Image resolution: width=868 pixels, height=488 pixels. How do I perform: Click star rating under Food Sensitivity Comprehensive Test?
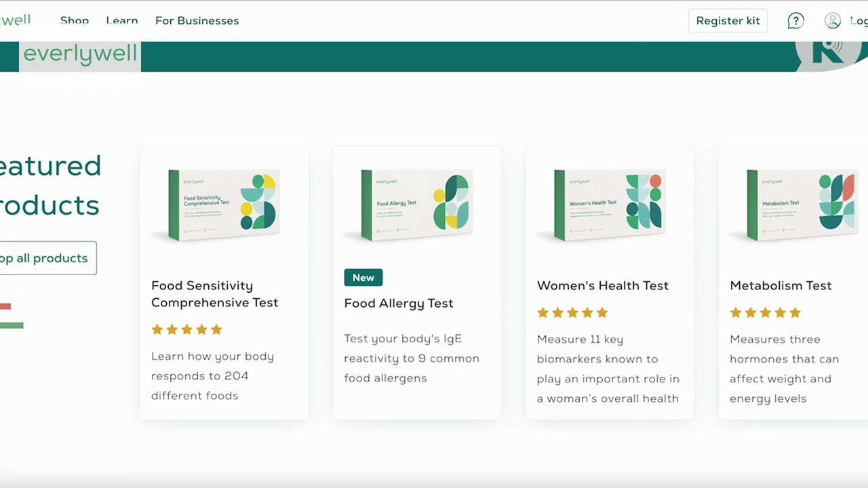[186, 329]
